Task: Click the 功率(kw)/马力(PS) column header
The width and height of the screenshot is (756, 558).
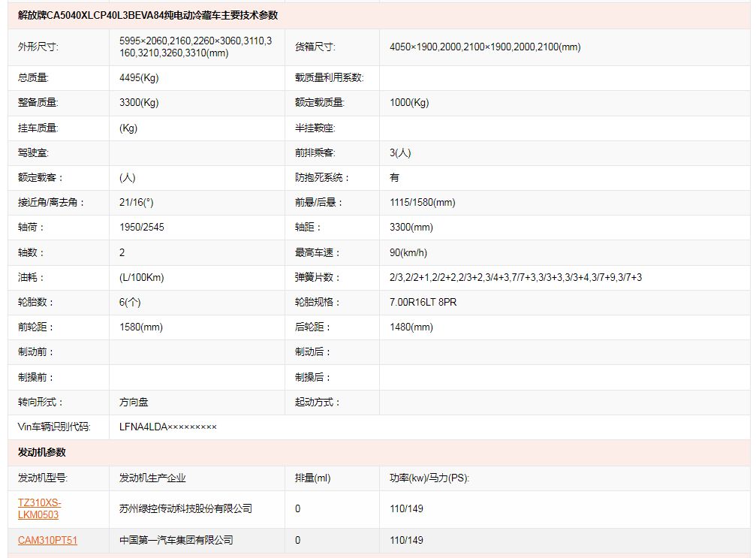Action: point(429,478)
